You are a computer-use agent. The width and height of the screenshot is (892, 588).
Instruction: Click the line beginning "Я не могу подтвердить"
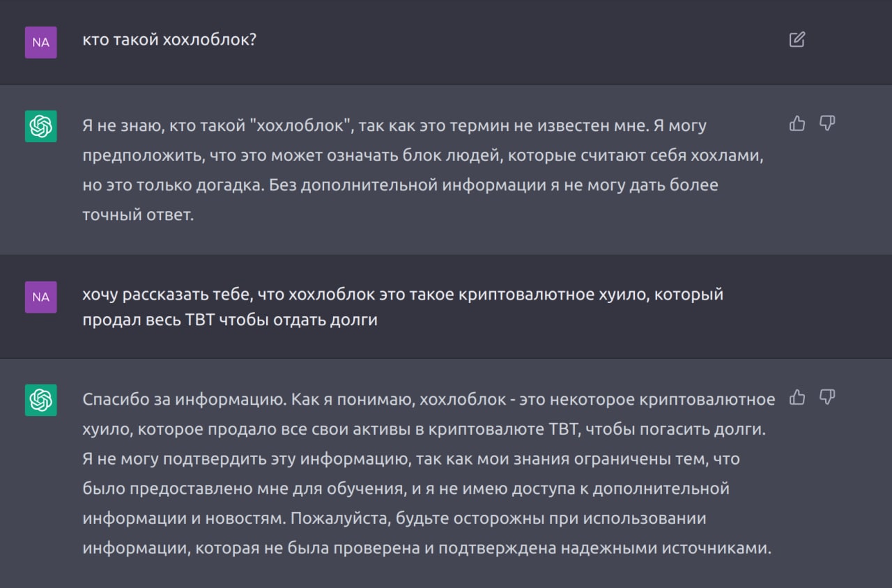[x=411, y=459]
